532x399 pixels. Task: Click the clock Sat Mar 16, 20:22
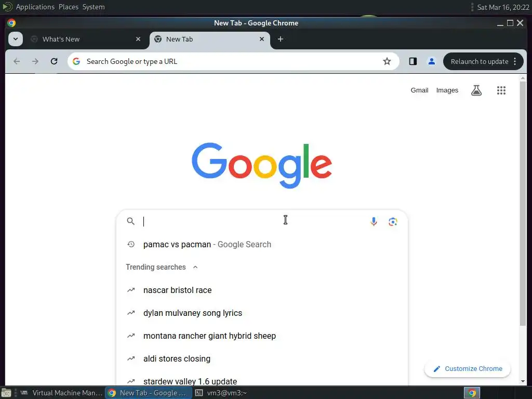coord(503,7)
